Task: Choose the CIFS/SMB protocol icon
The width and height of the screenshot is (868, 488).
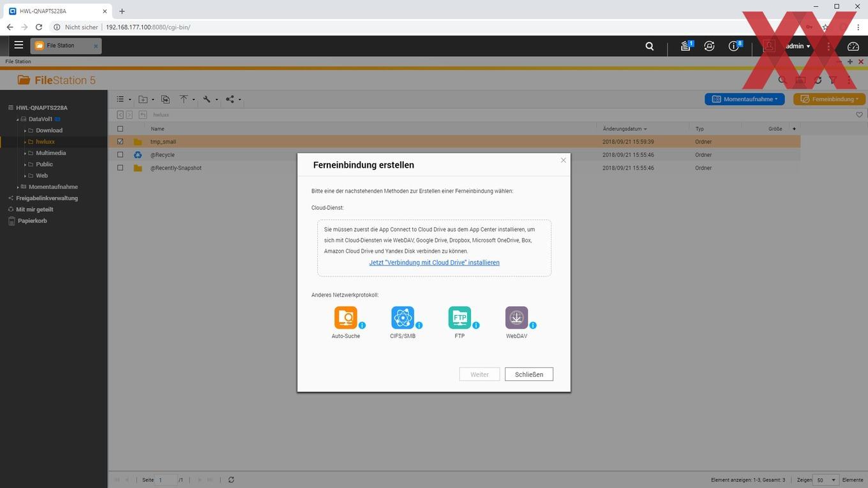Action: [x=402, y=317]
